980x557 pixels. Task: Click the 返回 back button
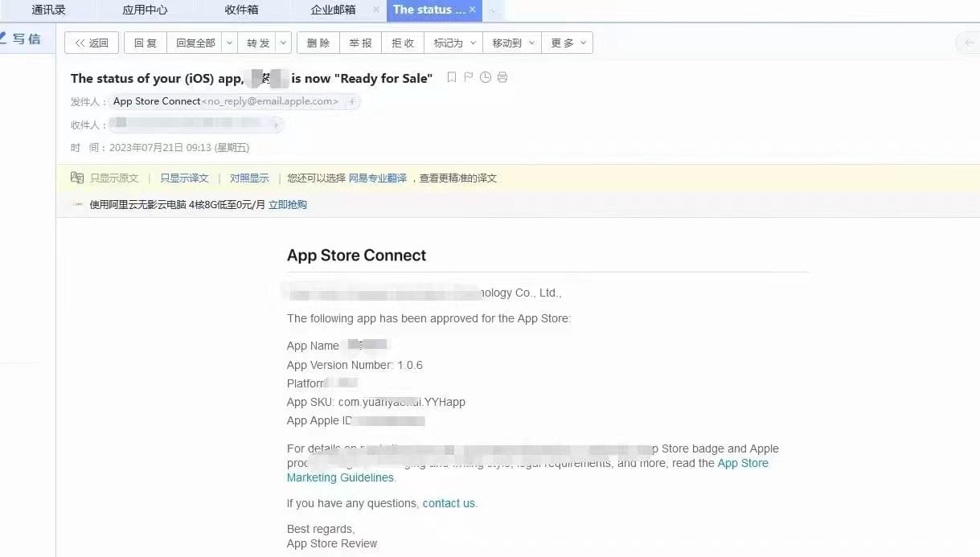(x=92, y=43)
